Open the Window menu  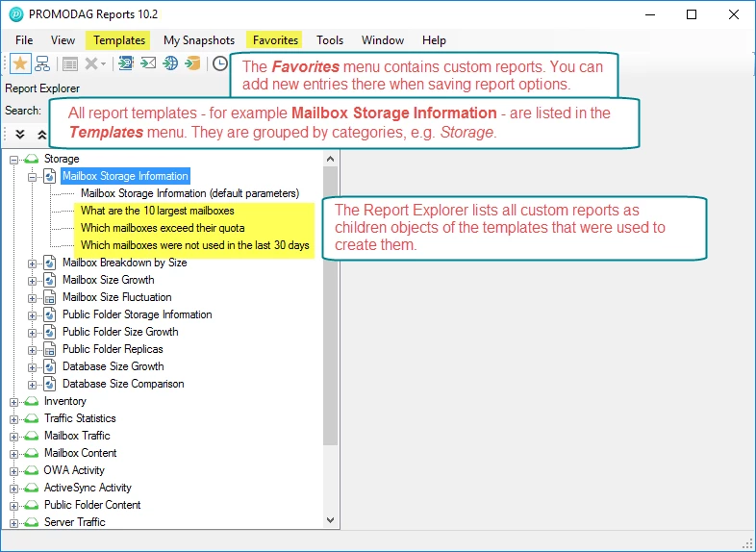(383, 40)
